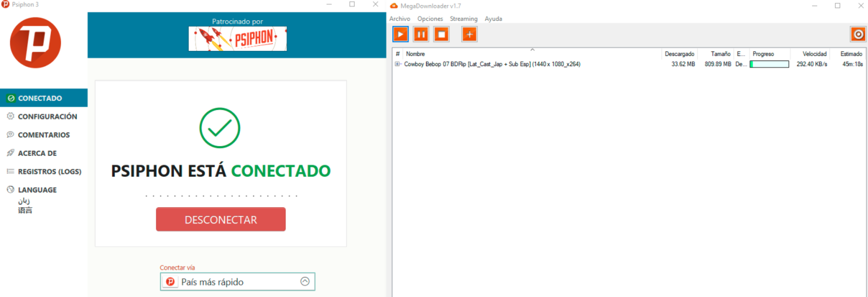
Task: Click the 'Patrocinado por' text
Action: pos(237,21)
